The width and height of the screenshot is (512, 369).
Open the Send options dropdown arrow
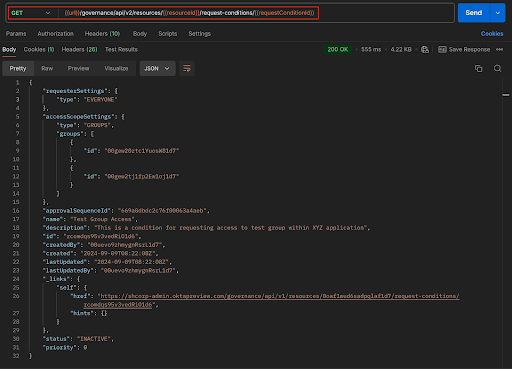pos(498,13)
